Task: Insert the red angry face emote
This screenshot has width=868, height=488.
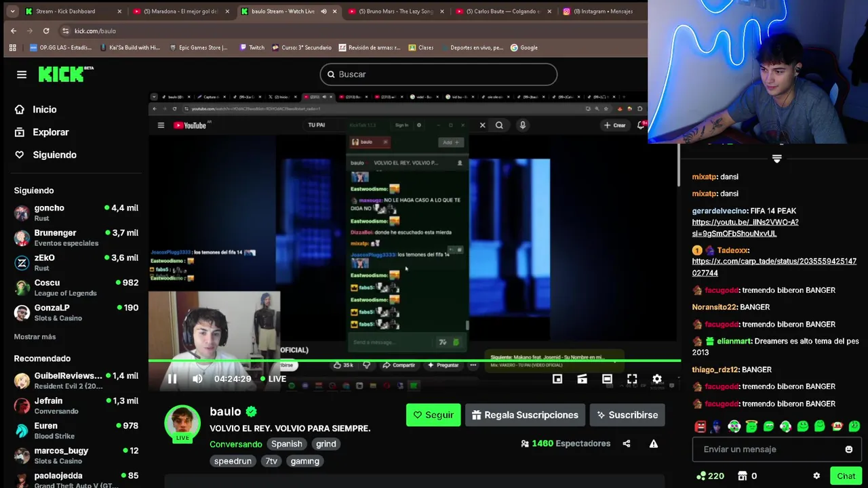Action: (701, 426)
